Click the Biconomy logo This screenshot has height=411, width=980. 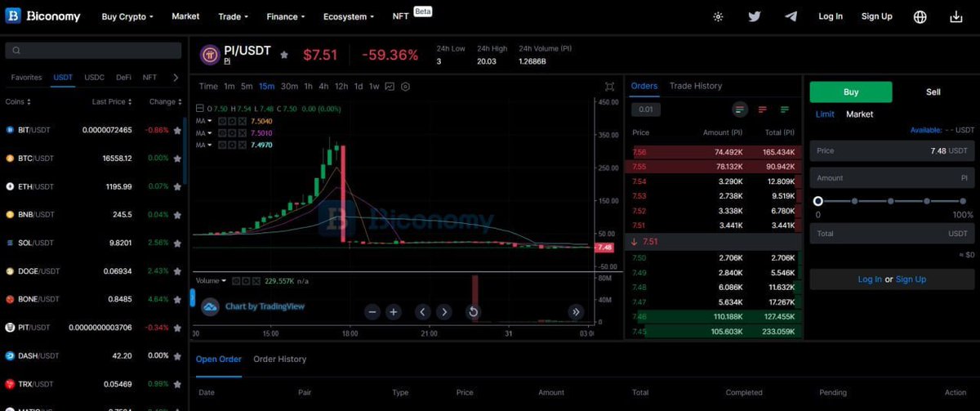click(41, 16)
